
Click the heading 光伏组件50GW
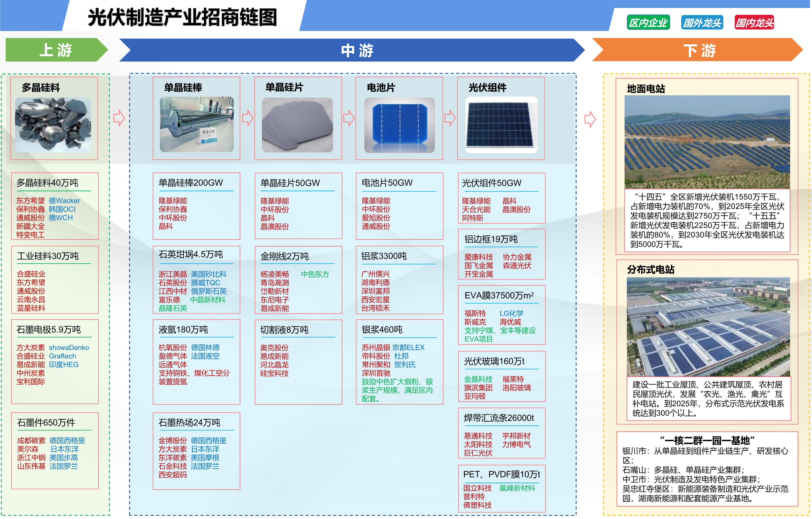491,183
